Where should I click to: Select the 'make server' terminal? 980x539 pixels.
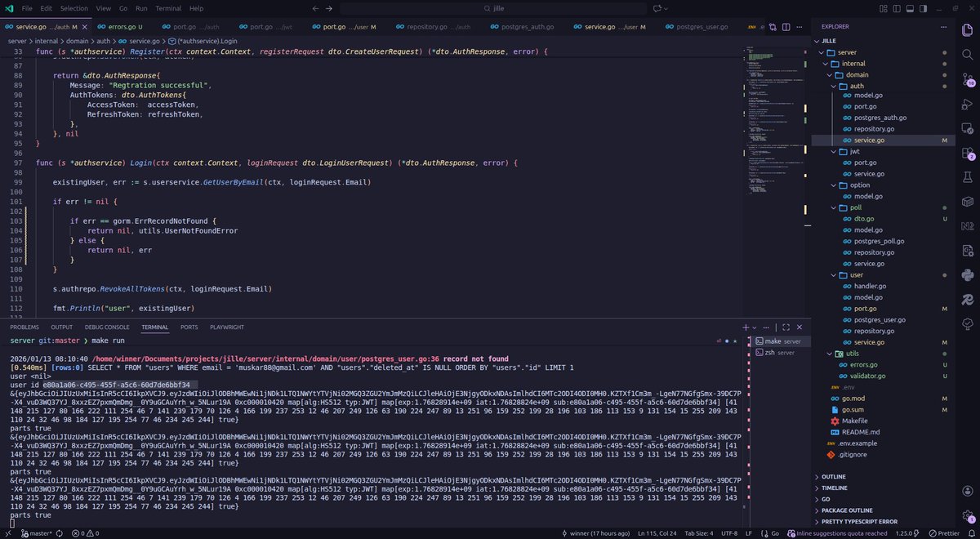point(781,341)
